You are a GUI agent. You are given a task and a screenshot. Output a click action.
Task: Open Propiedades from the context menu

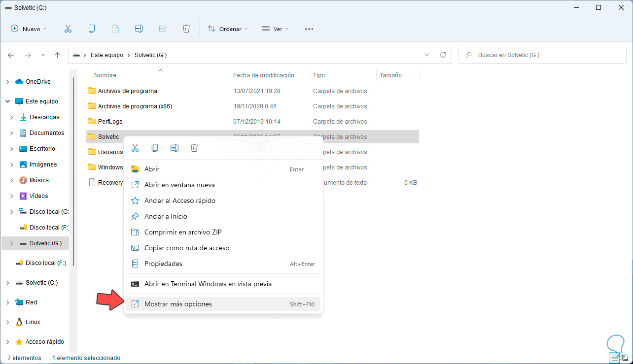pyautogui.click(x=223, y=264)
